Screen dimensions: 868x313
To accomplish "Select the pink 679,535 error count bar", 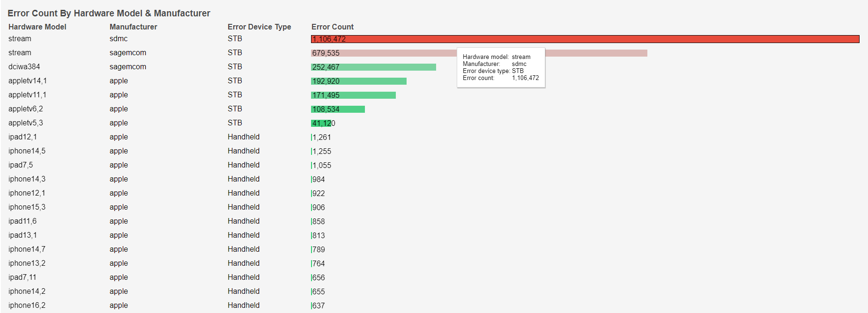I will pos(384,53).
